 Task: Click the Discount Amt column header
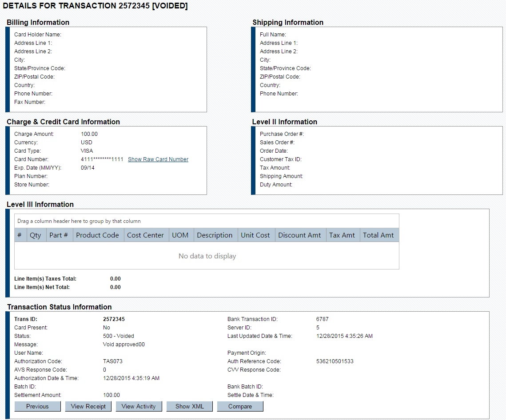point(299,235)
